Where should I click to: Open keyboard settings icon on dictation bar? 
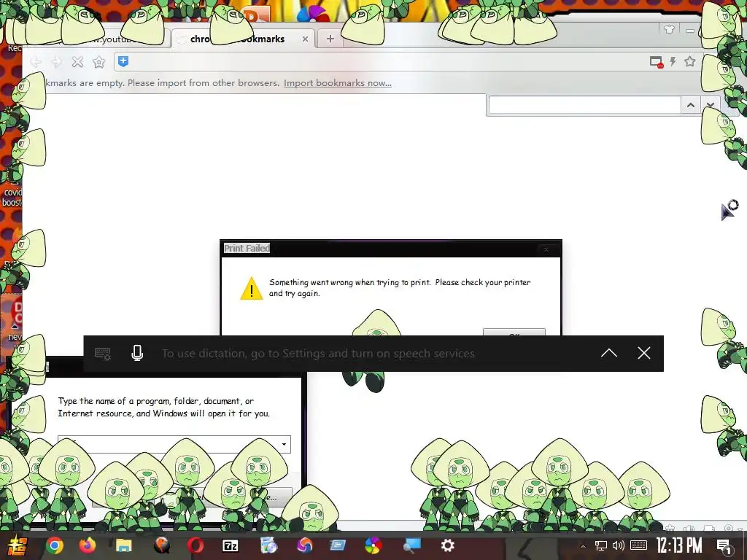(x=102, y=354)
